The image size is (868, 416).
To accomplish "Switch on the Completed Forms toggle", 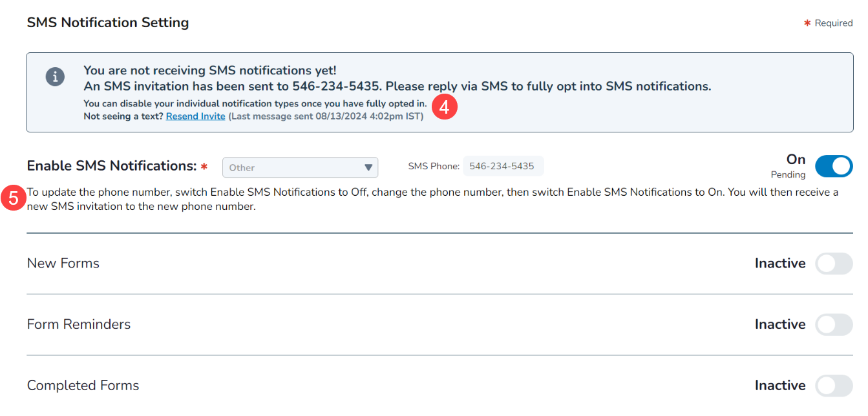I will point(834,386).
